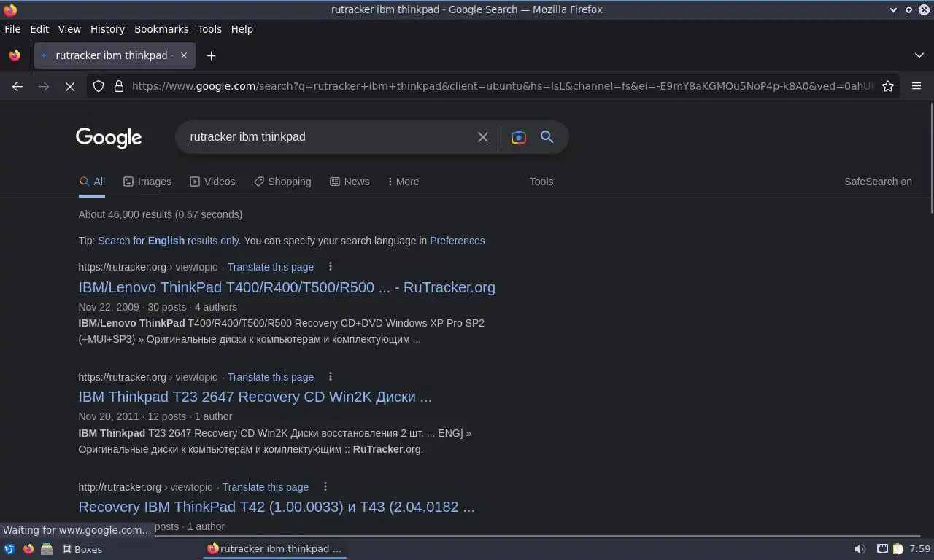
Task: Switch to Boxes in the taskbar
Action: [82, 549]
